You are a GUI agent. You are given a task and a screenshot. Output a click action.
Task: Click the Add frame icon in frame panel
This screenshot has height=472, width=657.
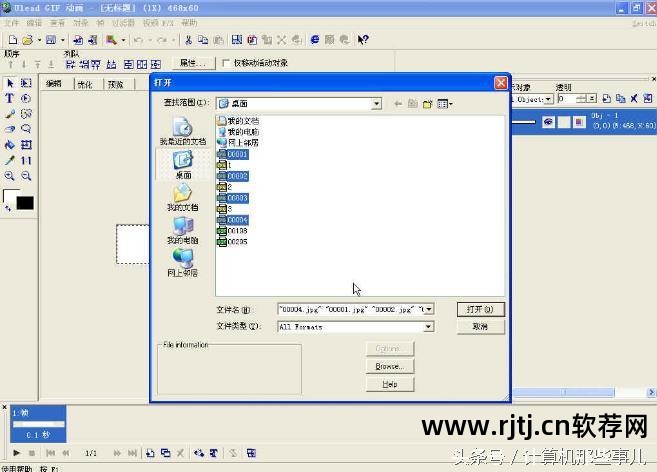coord(150,453)
